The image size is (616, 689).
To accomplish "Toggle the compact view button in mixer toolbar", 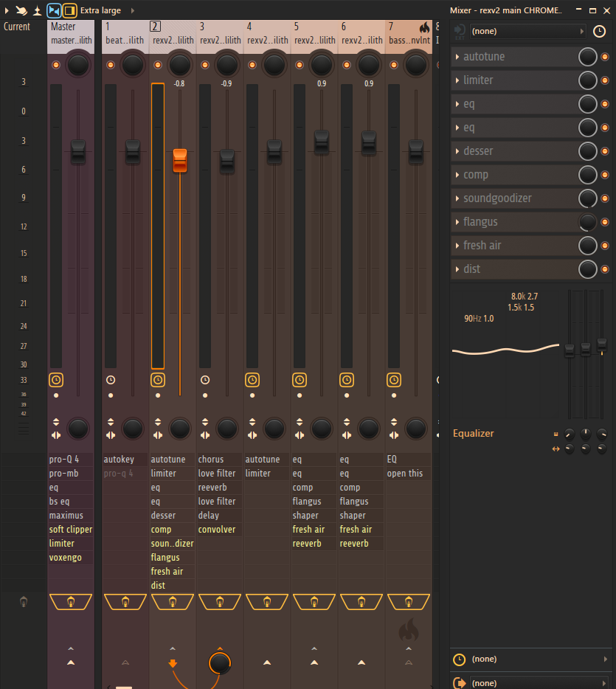I will coord(54,10).
